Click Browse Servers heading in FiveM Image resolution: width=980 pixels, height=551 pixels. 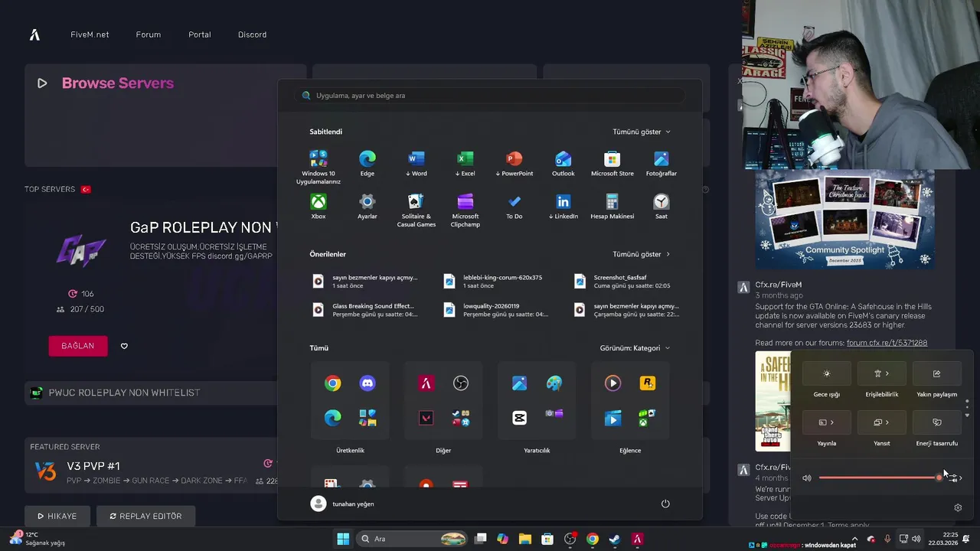point(118,83)
